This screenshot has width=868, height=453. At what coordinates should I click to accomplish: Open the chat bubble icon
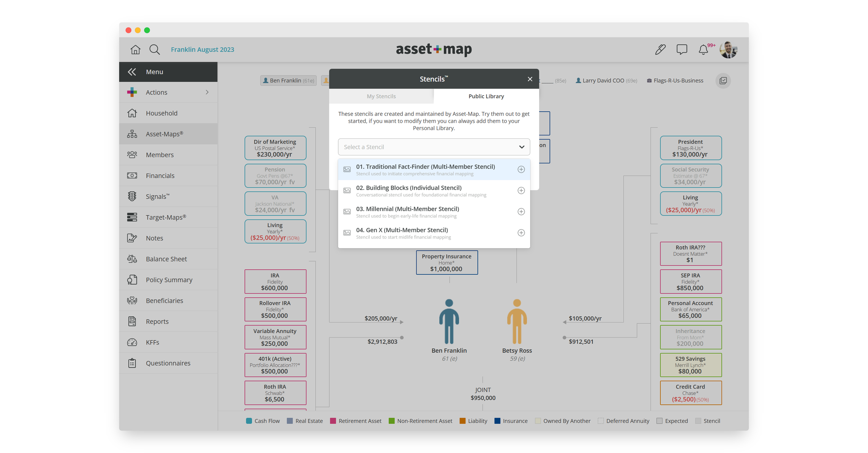pos(682,50)
